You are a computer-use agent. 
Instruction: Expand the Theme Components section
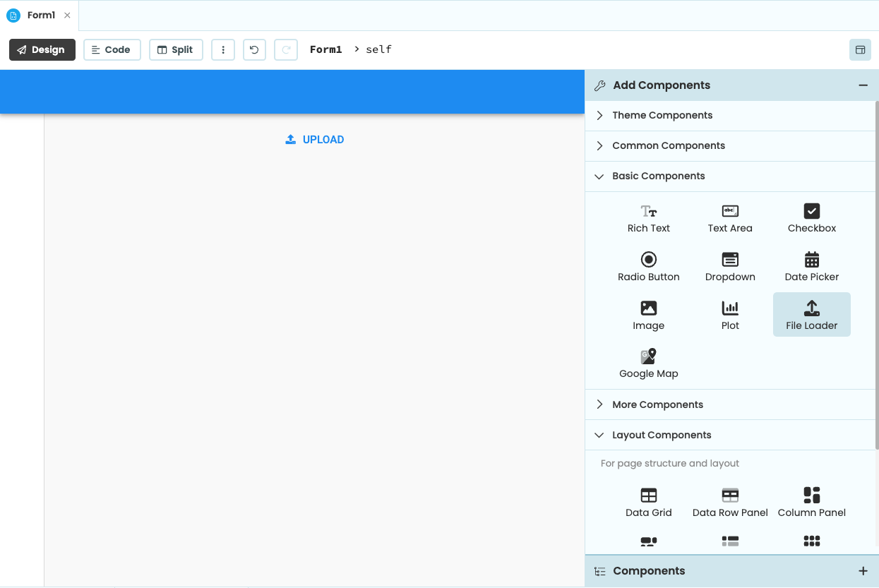click(662, 115)
